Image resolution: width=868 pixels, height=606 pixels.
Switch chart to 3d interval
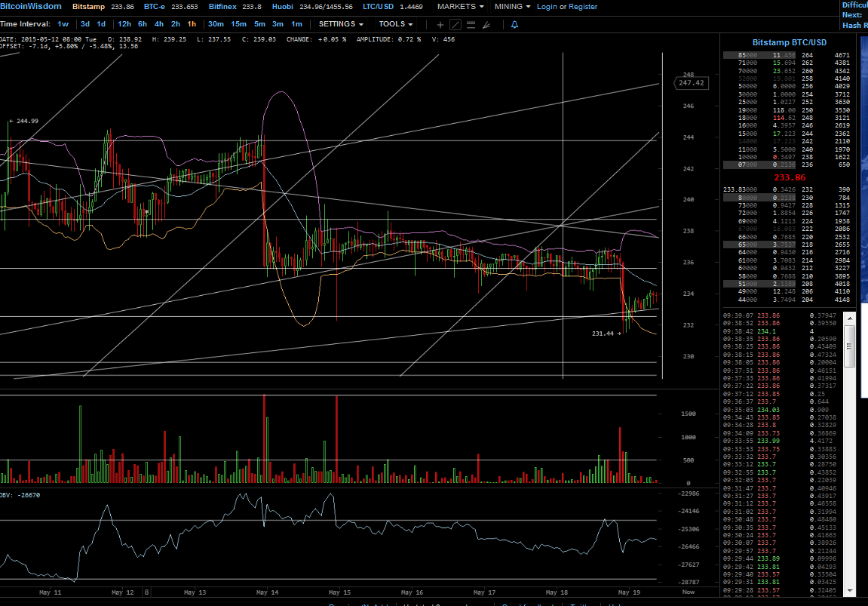(x=84, y=24)
